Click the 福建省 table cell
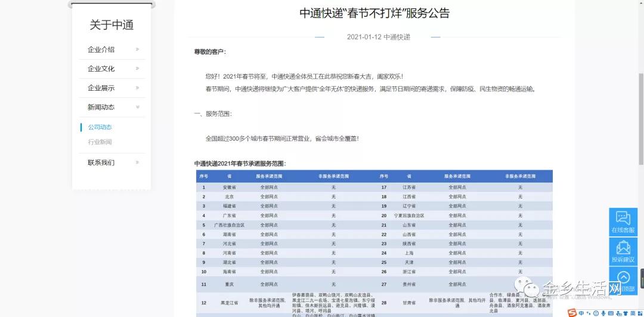 pyautogui.click(x=229, y=206)
